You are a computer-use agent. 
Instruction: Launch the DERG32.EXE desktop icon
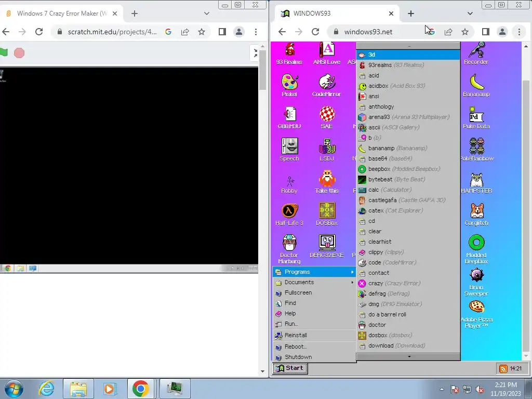click(326, 246)
